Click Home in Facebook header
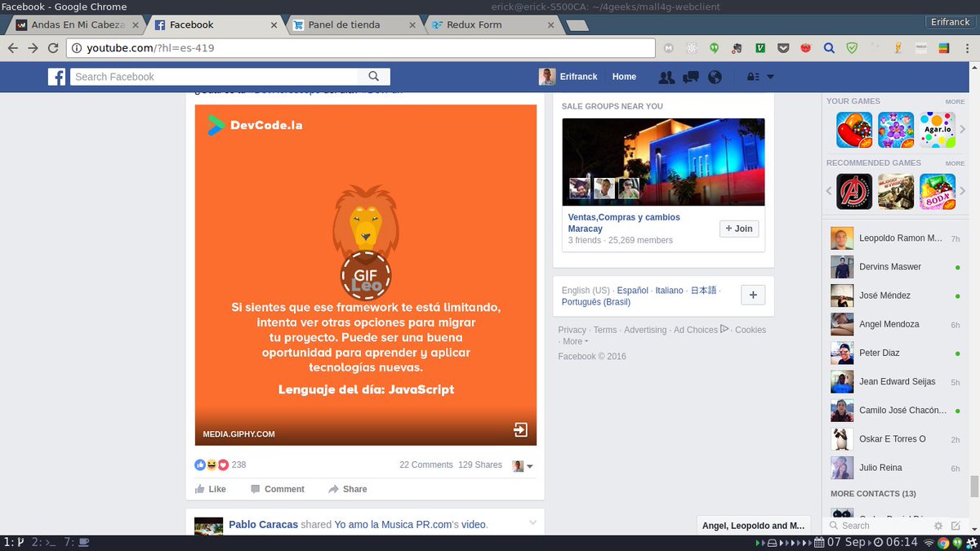Viewport: 980px width, 551px height. pyautogui.click(x=624, y=77)
